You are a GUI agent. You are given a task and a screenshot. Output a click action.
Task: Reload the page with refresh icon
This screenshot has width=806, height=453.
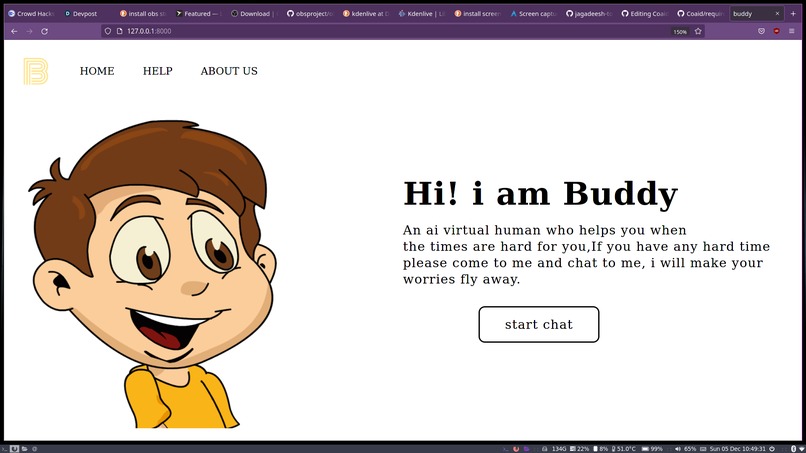(x=45, y=31)
